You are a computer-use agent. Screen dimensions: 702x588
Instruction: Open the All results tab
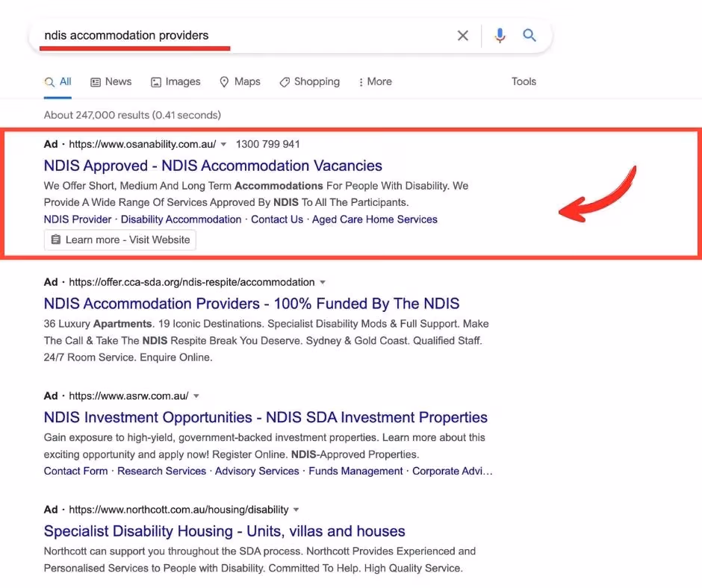coord(58,82)
